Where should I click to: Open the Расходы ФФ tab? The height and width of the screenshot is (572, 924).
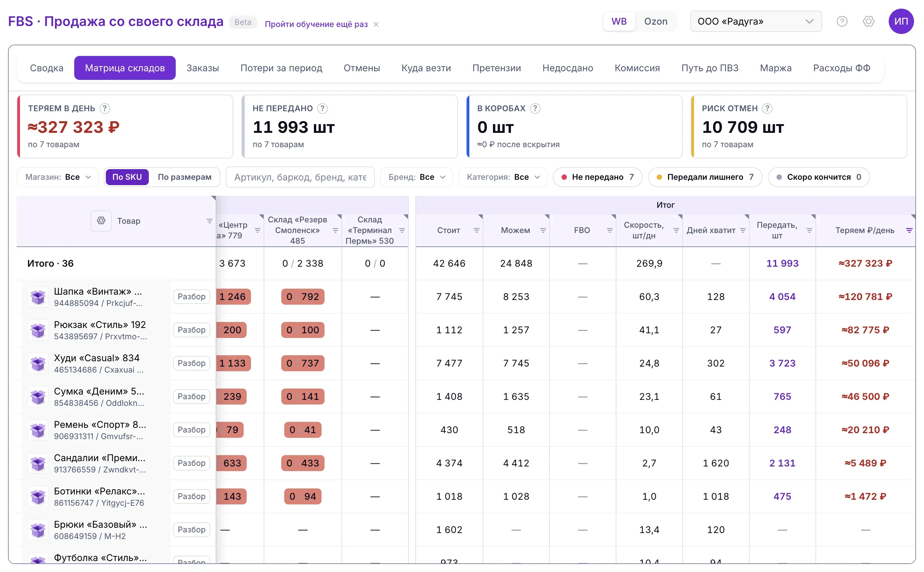pos(841,68)
